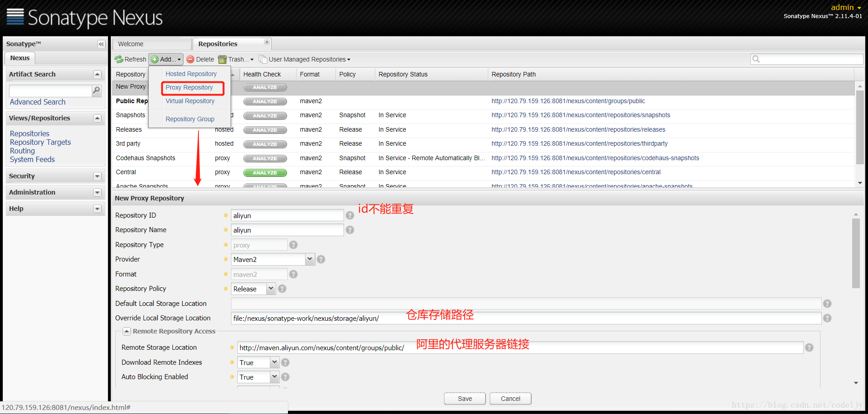Open Repositories link in sidebar

(x=29, y=133)
